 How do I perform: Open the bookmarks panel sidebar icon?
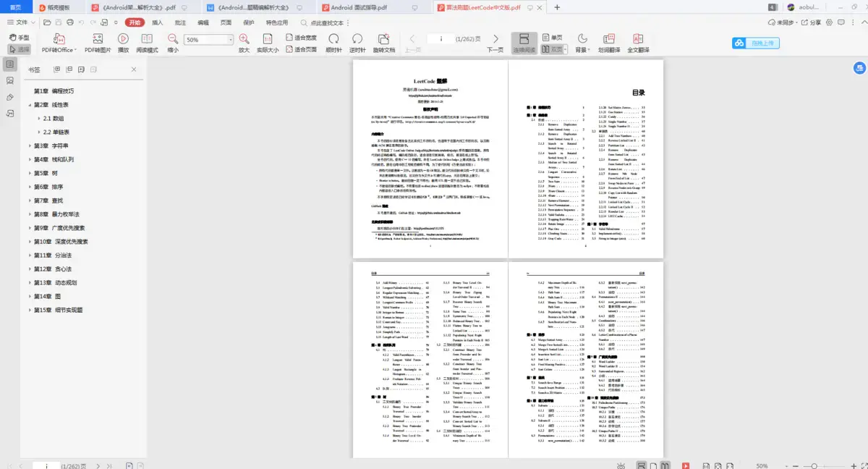tap(9, 64)
